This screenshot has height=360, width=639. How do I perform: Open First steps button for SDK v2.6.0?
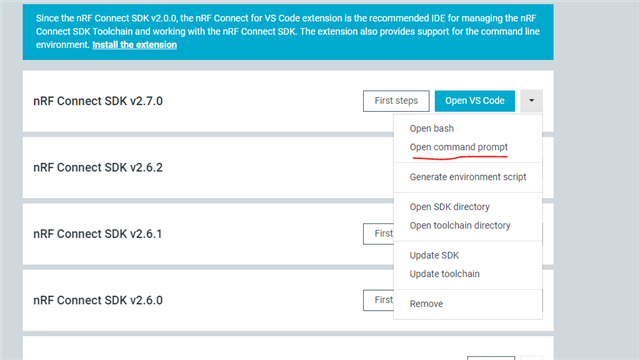pyautogui.click(x=379, y=300)
